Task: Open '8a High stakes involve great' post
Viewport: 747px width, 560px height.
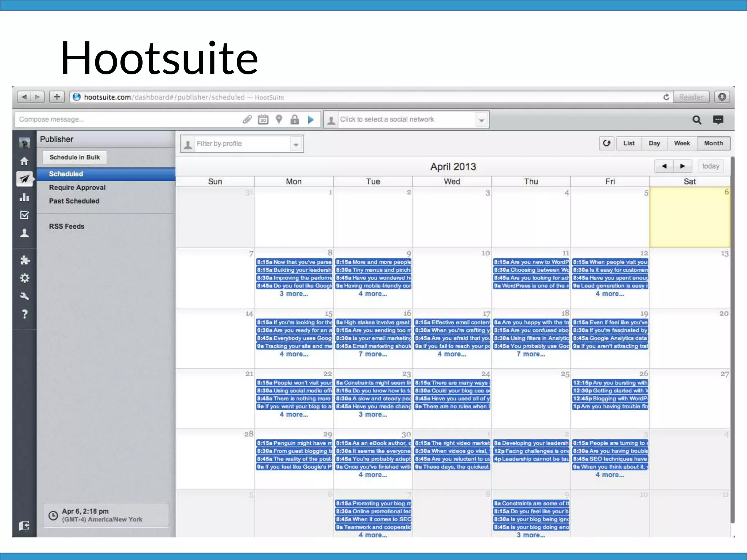Action: pyautogui.click(x=373, y=322)
